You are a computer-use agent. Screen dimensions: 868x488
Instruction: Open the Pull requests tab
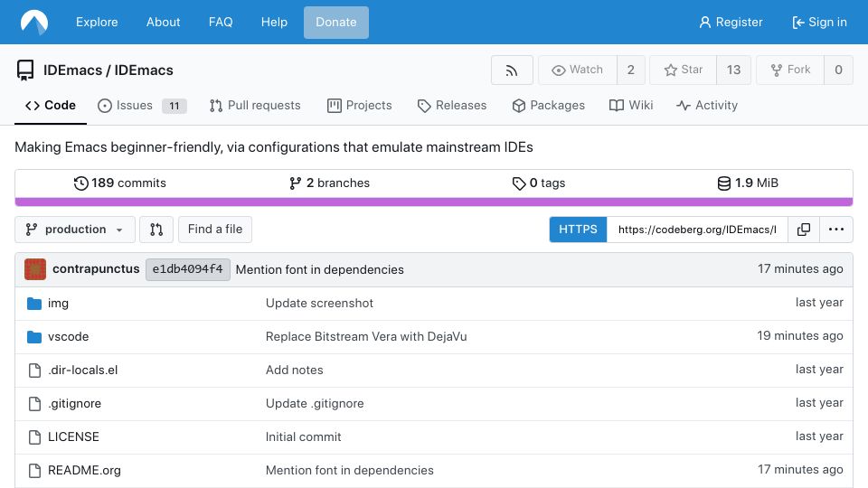pos(255,106)
